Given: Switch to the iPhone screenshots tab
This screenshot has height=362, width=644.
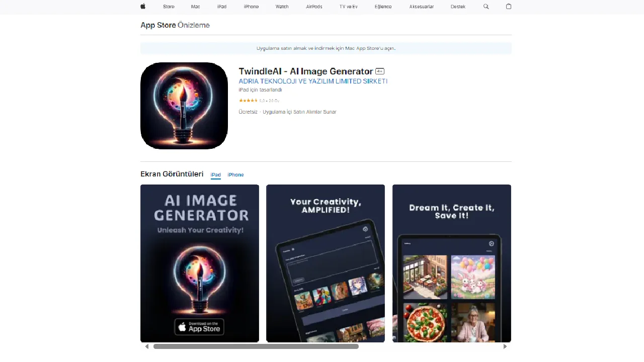Looking at the screenshot, I should click(x=235, y=174).
